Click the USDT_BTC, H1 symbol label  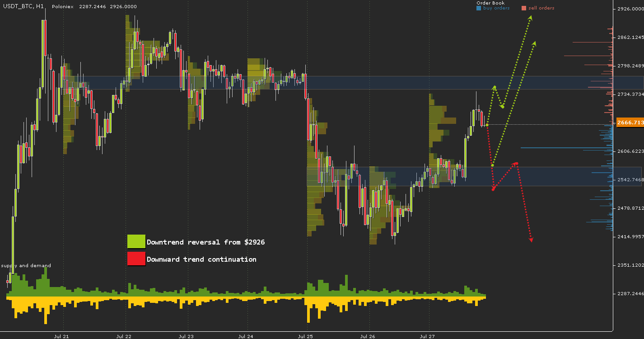23,7
